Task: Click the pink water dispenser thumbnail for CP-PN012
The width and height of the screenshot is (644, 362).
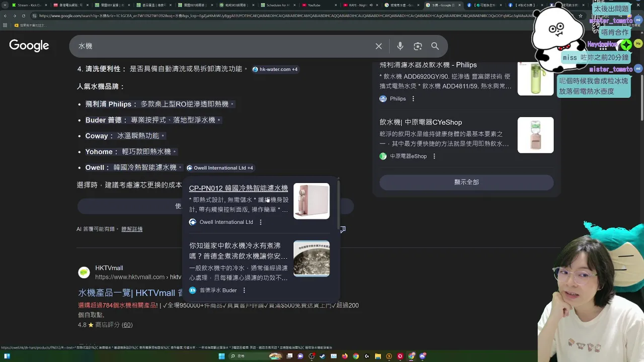Action: tap(311, 201)
